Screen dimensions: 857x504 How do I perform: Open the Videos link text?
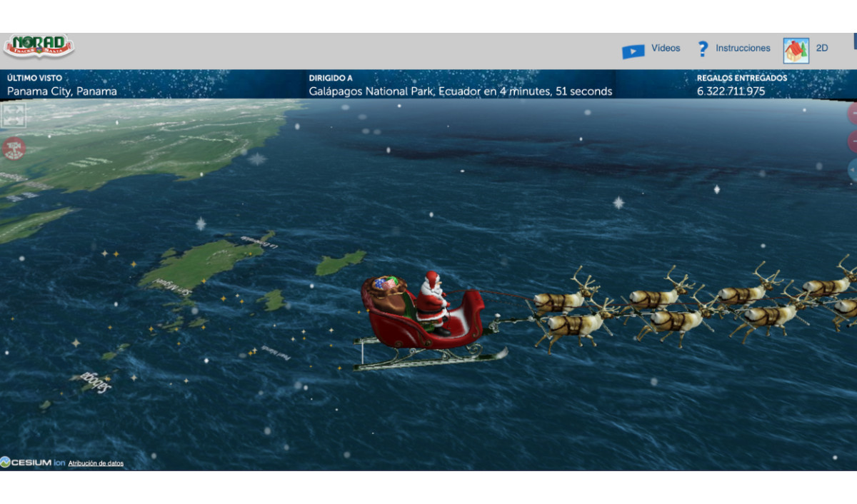tap(666, 49)
